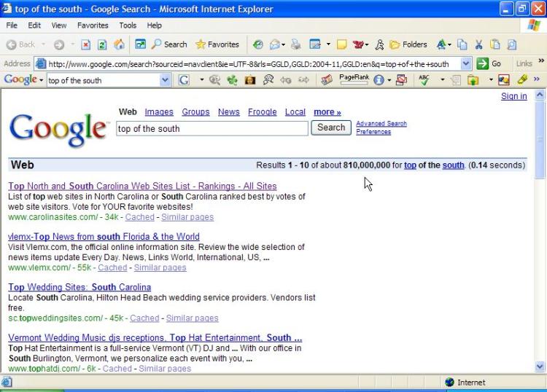Click the yellow note Discuss icon
The image size is (547, 392).
[341, 44]
